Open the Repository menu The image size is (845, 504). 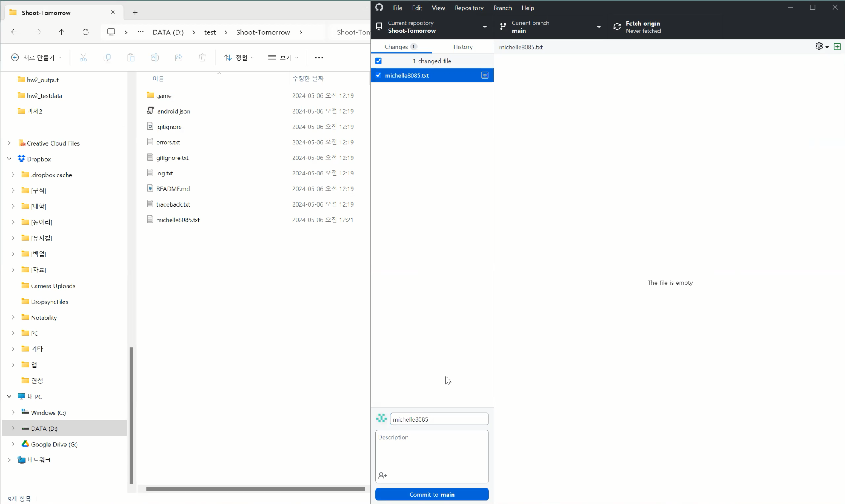coord(469,8)
